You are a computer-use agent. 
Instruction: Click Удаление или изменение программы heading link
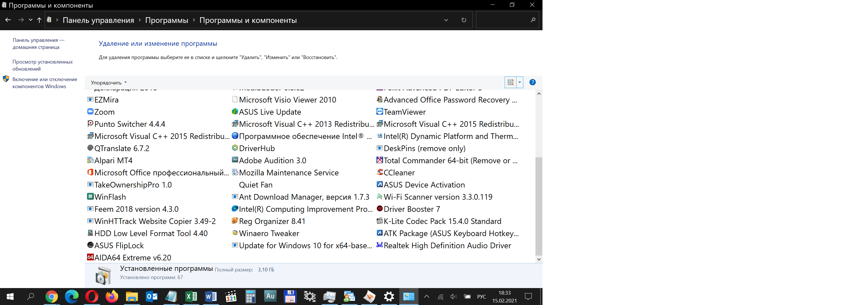(x=158, y=43)
